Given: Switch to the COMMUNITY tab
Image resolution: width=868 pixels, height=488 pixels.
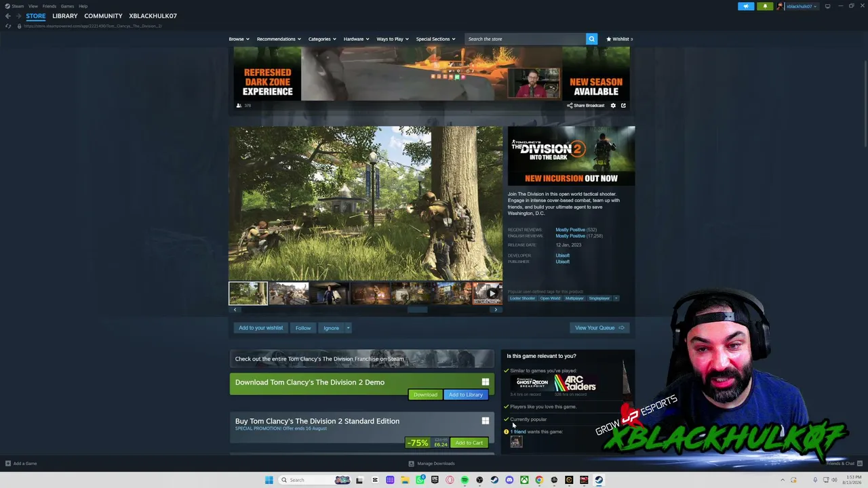Looking at the screenshot, I should (103, 16).
